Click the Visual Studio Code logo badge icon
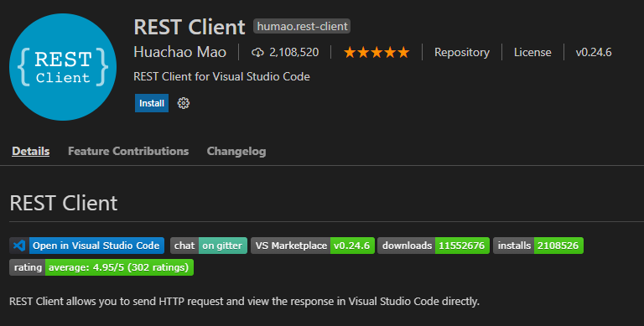Viewport: 644px width, 326px height. (x=19, y=246)
